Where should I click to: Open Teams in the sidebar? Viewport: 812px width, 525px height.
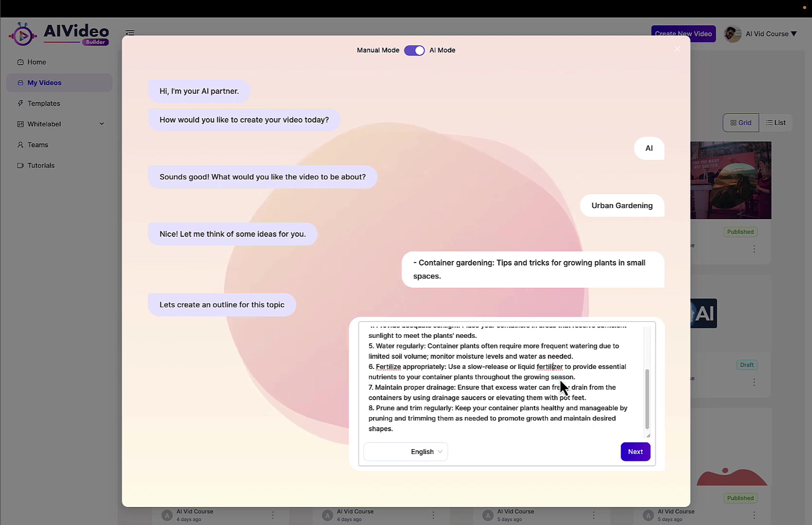pos(59,145)
